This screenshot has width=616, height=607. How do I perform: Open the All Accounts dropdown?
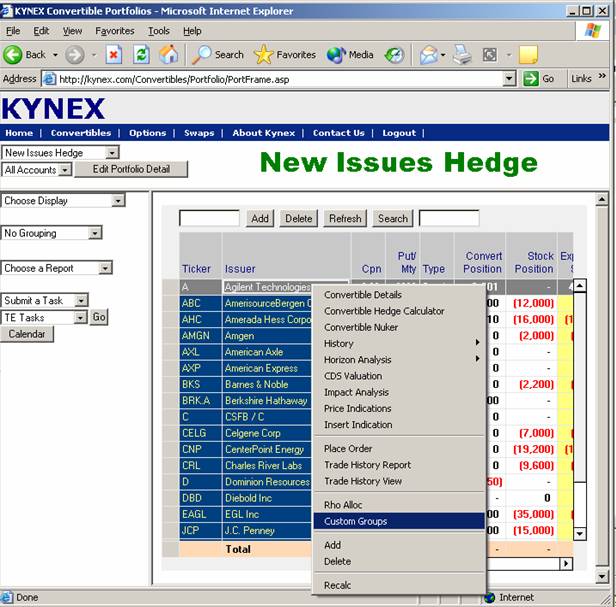coord(65,170)
